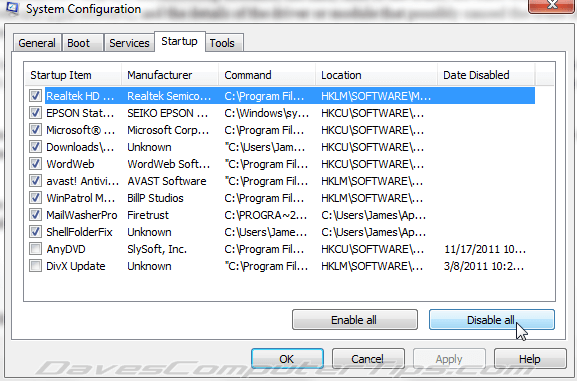
Task: Select the EPSON Stat... row name
Action: 80,113
